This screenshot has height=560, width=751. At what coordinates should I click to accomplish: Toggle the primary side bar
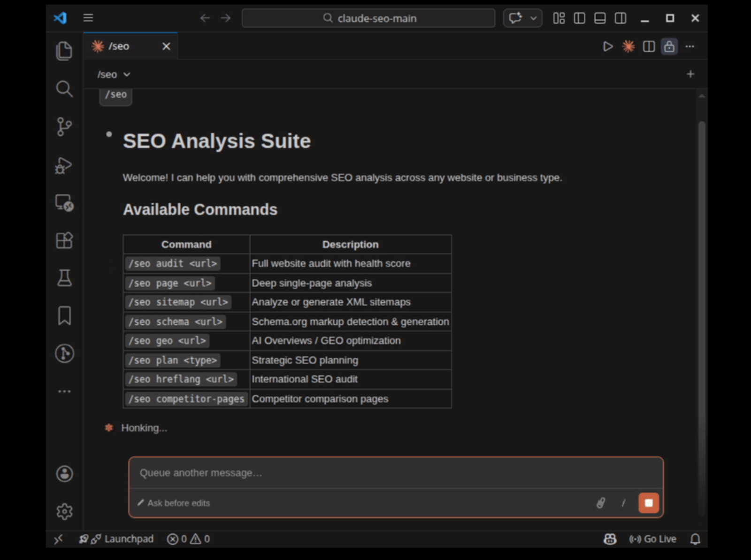tap(579, 18)
